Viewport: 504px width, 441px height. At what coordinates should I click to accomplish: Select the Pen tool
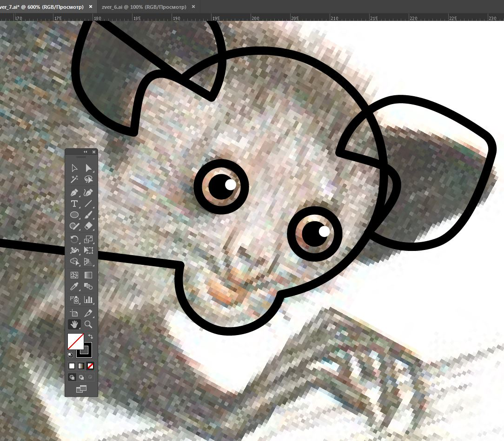(74, 192)
